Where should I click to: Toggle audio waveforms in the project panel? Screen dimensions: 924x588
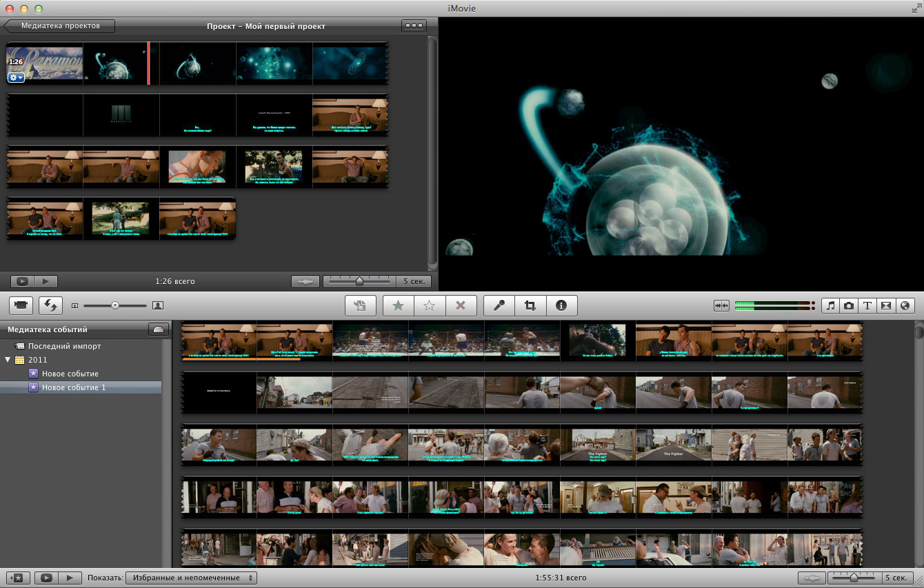coord(305,281)
